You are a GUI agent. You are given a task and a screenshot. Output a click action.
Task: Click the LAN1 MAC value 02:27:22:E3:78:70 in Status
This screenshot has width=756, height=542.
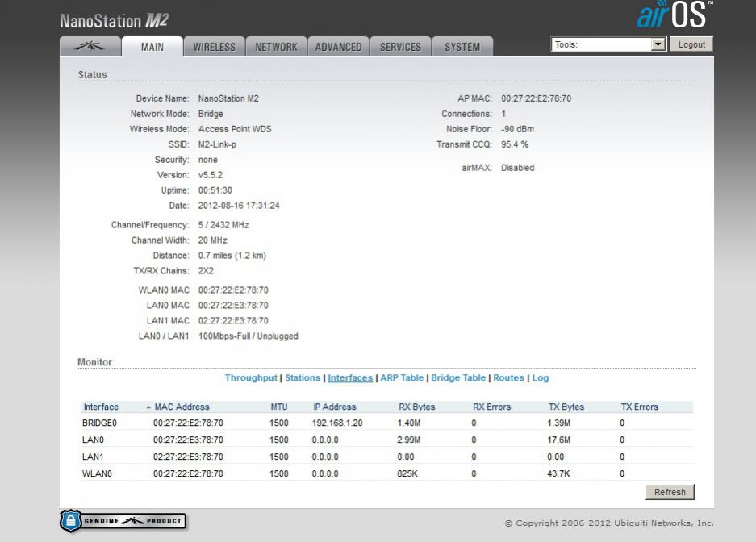[x=233, y=321]
